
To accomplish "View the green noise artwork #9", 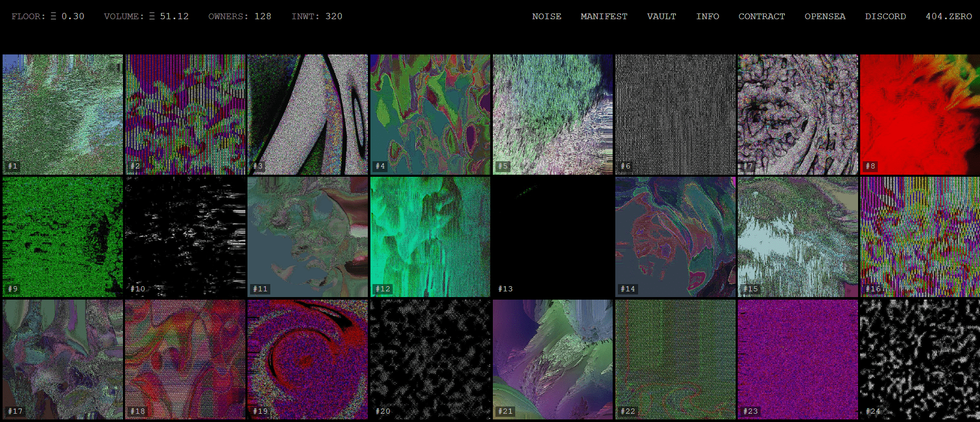I will coord(63,237).
